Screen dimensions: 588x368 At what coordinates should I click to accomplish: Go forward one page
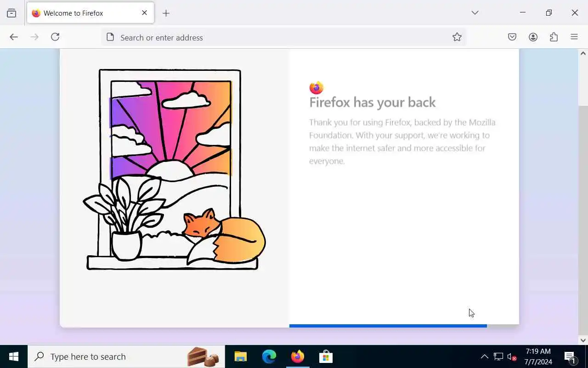point(34,37)
